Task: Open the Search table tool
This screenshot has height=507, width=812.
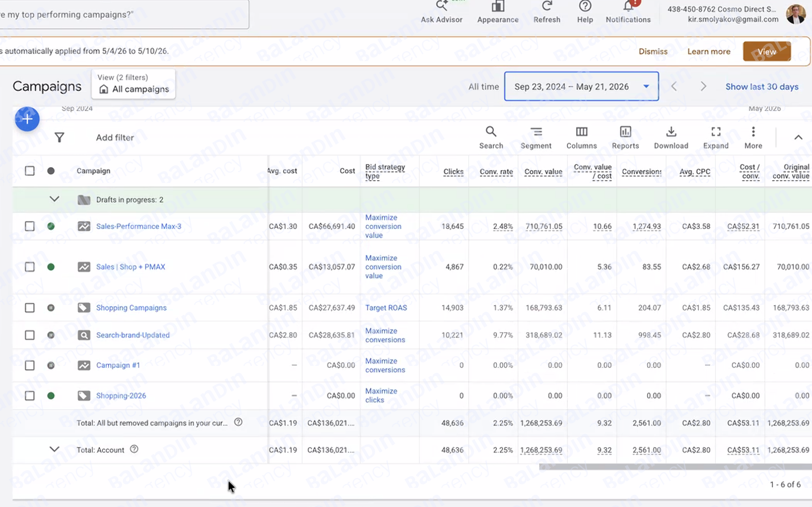Action: click(x=491, y=137)
